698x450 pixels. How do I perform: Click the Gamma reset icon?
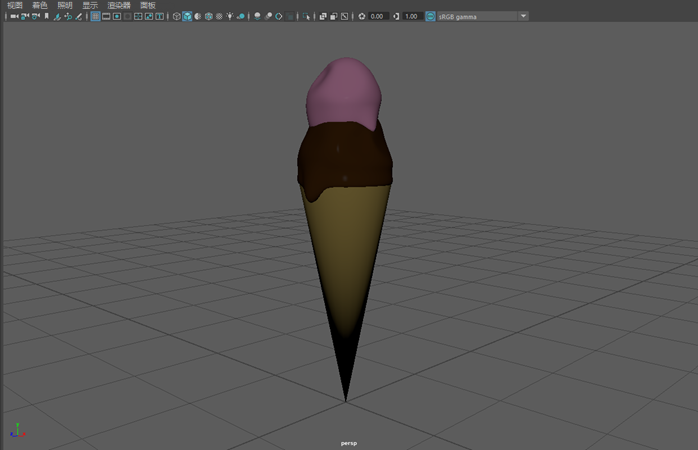396,16
